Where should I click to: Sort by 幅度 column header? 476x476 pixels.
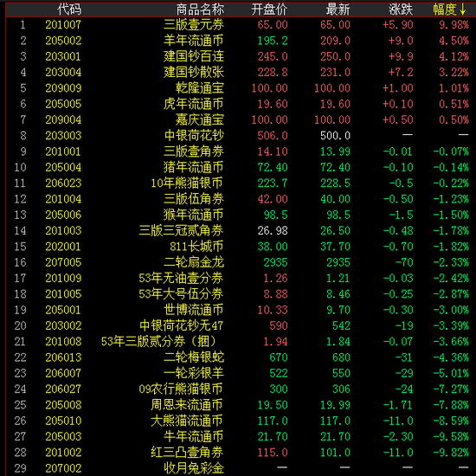click(449, 10)
